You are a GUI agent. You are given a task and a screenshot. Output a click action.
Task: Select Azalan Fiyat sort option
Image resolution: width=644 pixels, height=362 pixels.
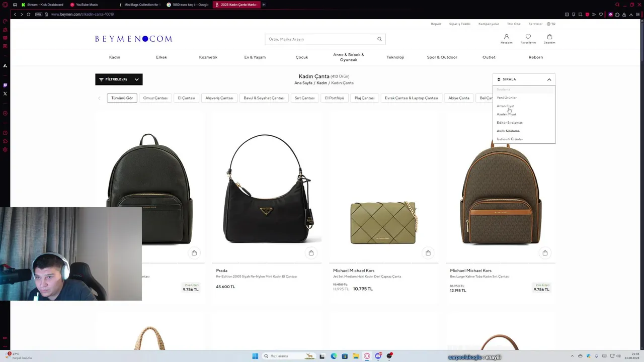506,114
